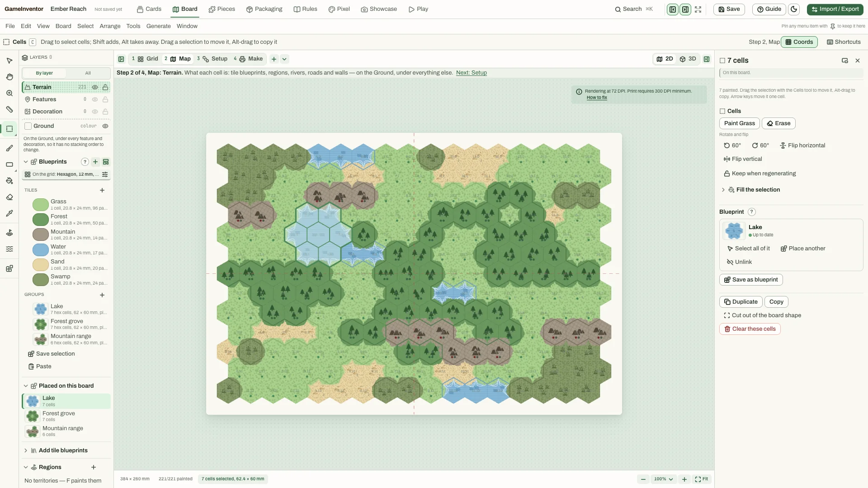Select the paintbrush tool
The width and height of the screenshot is (868, 488).
(9, 148)
